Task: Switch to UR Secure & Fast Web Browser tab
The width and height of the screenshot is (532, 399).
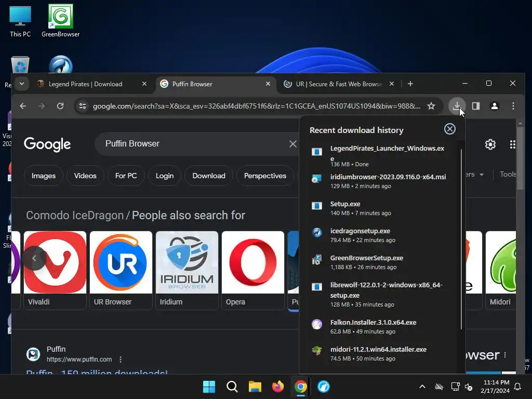Action: point(339,84)
